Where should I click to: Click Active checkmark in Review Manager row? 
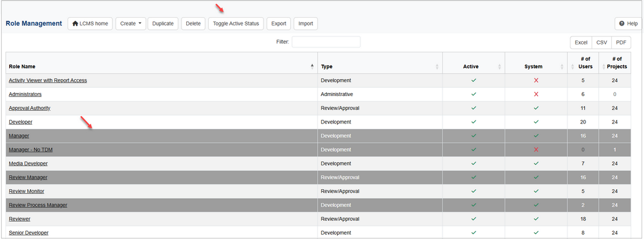point(474,178)
